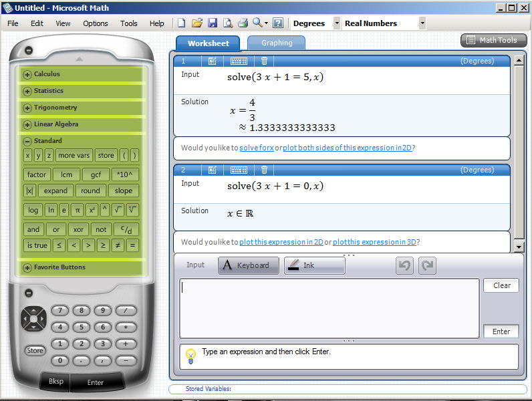
Task: Edit entry 2 using the pencil icon
Action: pyautogui.click(x=213, y=170)
